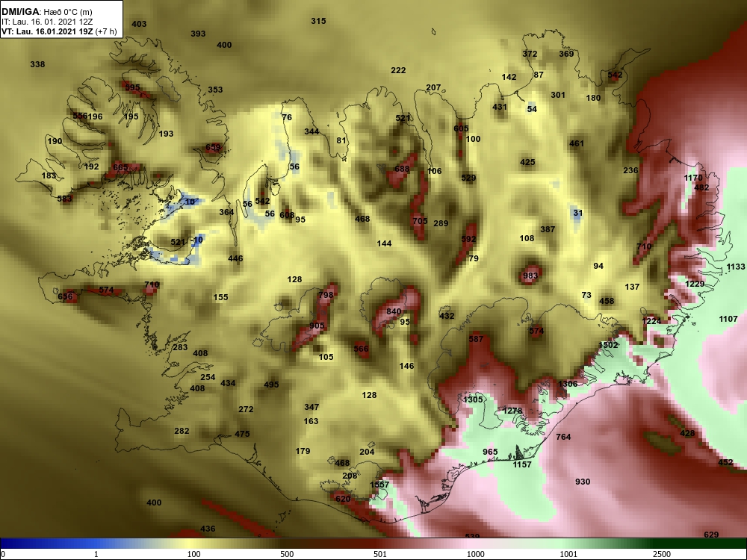The image size is (747, 560).
Task: Click the map value 529
Action: [468, 178]
